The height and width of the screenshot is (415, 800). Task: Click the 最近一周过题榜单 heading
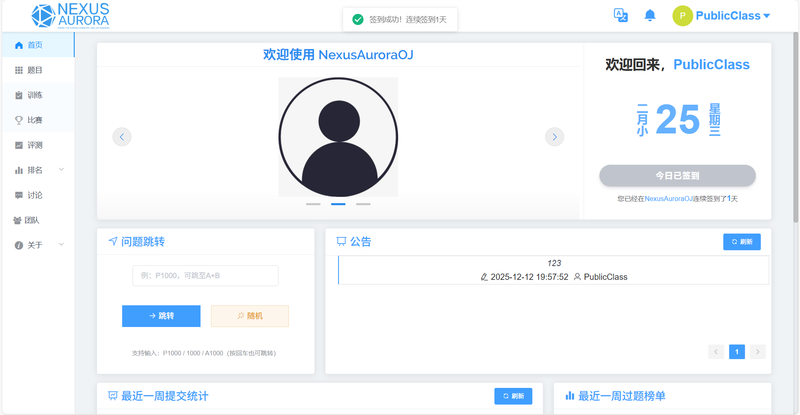point(621,396)
